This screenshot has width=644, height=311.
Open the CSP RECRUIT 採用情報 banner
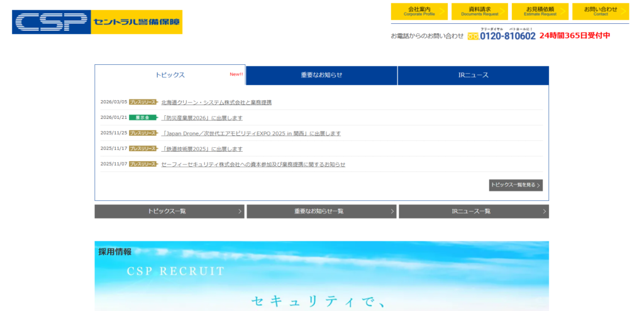point(321,276)
